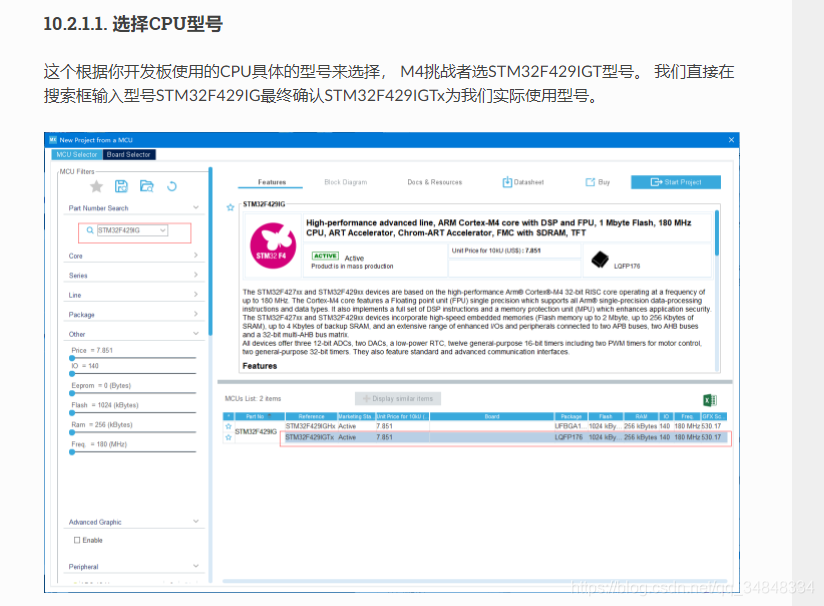Click the load filters folder icon
Viewport: 824px width, 606px height.
(x=147, y=186)
